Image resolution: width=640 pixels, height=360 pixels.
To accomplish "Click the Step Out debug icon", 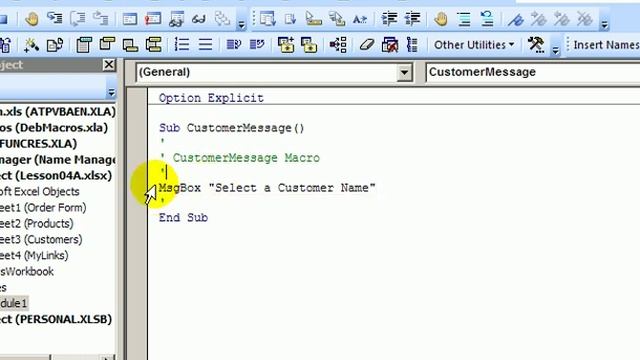I will [100, 19].
